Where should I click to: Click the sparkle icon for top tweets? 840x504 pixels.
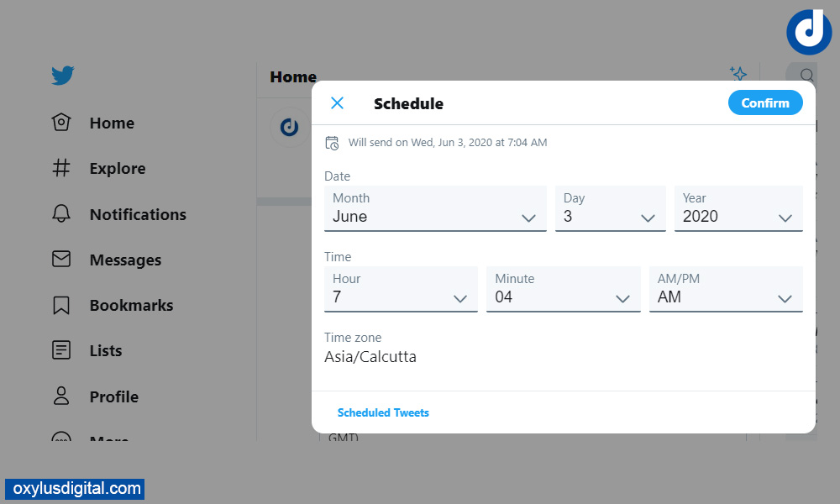point(738,75)
